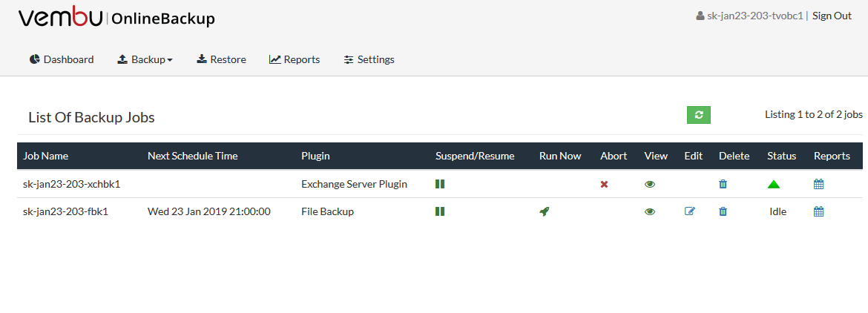
Task: View details of sk-jan23-203-xchbk1 via eye icon
Action: 650,184
